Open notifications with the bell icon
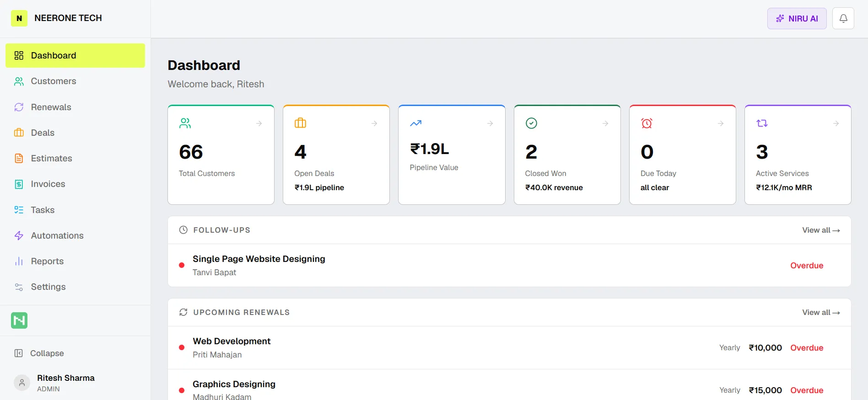 click(843, 18)
